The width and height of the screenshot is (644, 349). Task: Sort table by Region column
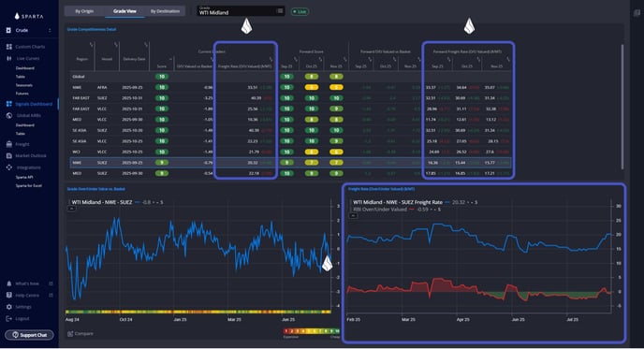(x=82, y=59)
